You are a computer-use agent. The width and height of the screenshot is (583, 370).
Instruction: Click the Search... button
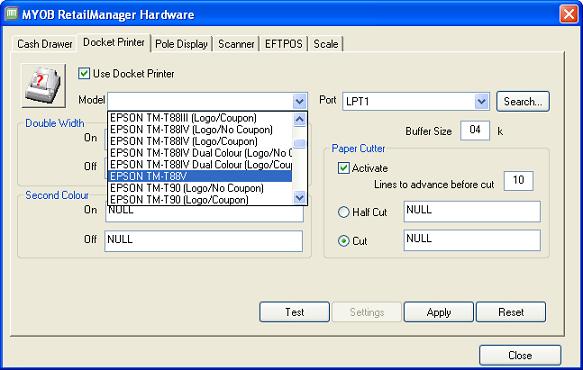[x=523, y=101]
